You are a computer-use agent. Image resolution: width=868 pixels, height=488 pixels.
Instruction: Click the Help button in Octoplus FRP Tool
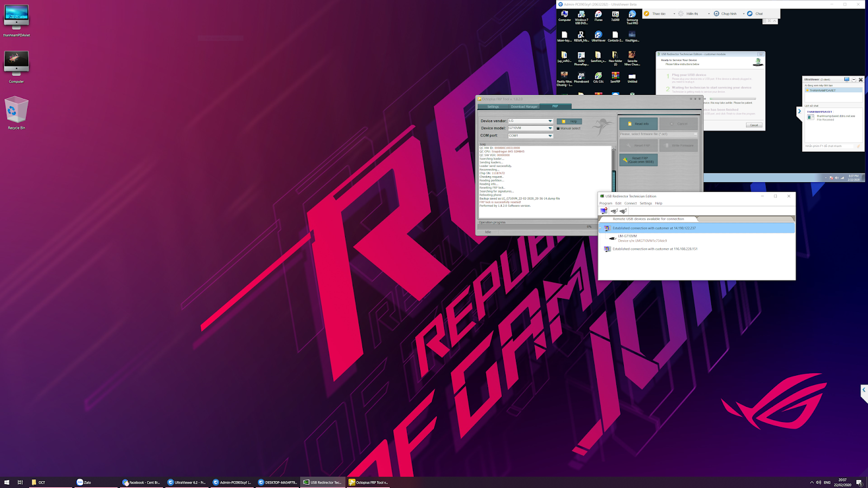coord(569,121)
